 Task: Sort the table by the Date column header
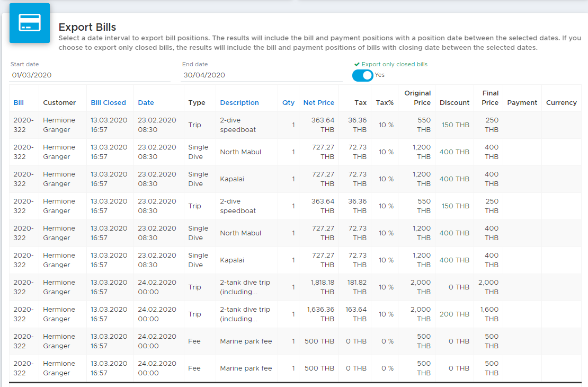tap(146, 102)
